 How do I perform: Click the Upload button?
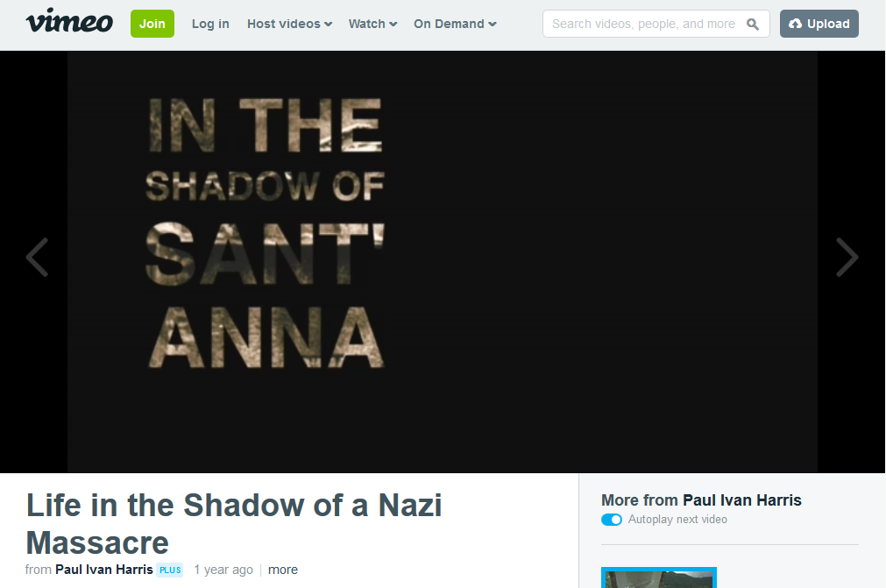[819, 24]
